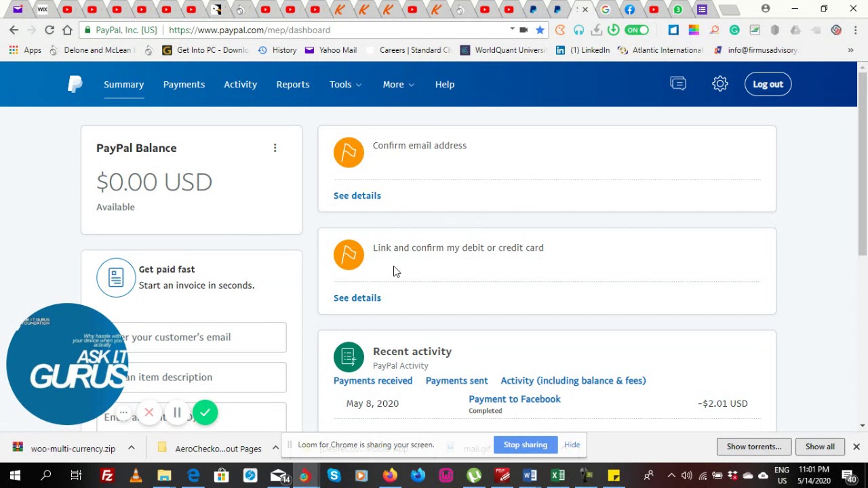Open options arrow for AeroChecko download
Screen dimensions: 868x488
(x=275, y=448)
